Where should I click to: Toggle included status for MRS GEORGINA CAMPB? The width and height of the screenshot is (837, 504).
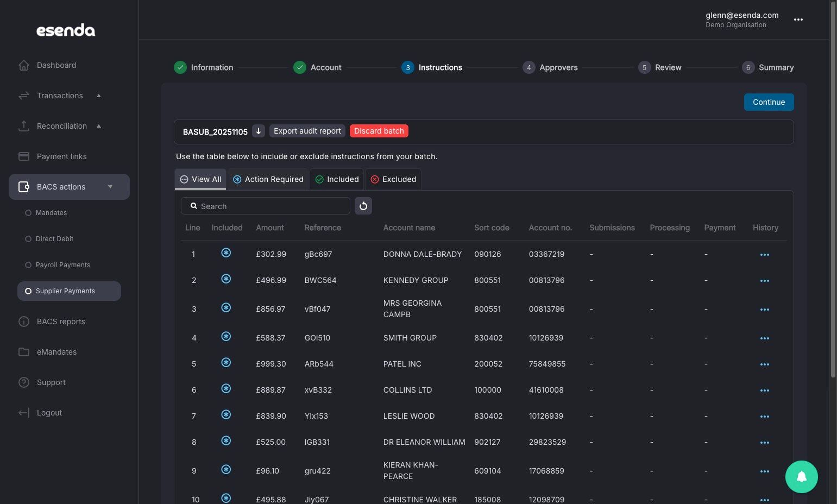tap(226, 307)
